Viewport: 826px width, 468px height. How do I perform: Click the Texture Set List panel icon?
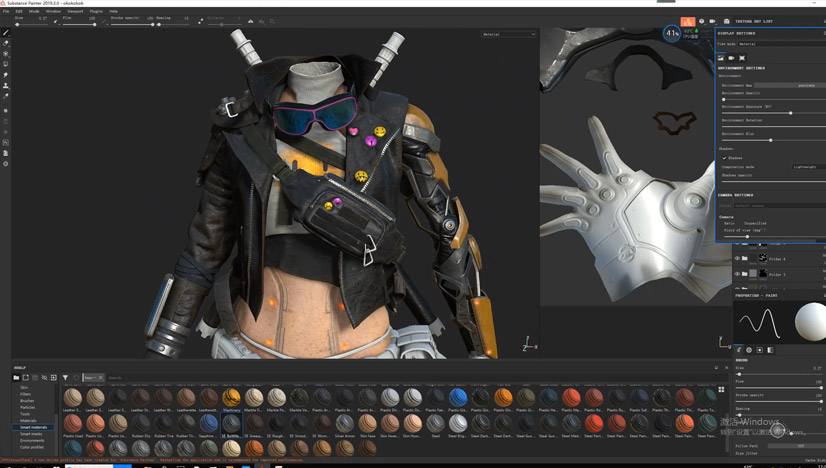tap(726, 21)
